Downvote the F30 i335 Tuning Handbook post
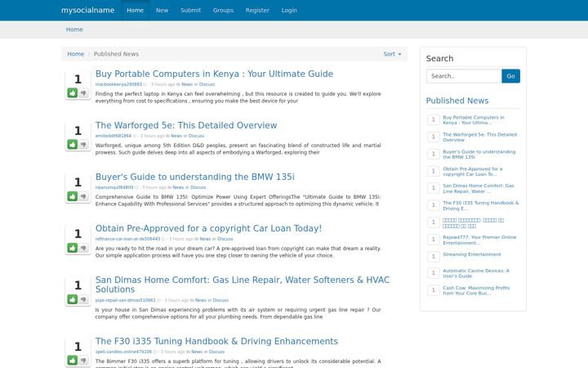Screen dimensions: 588x368 [83, 360]
